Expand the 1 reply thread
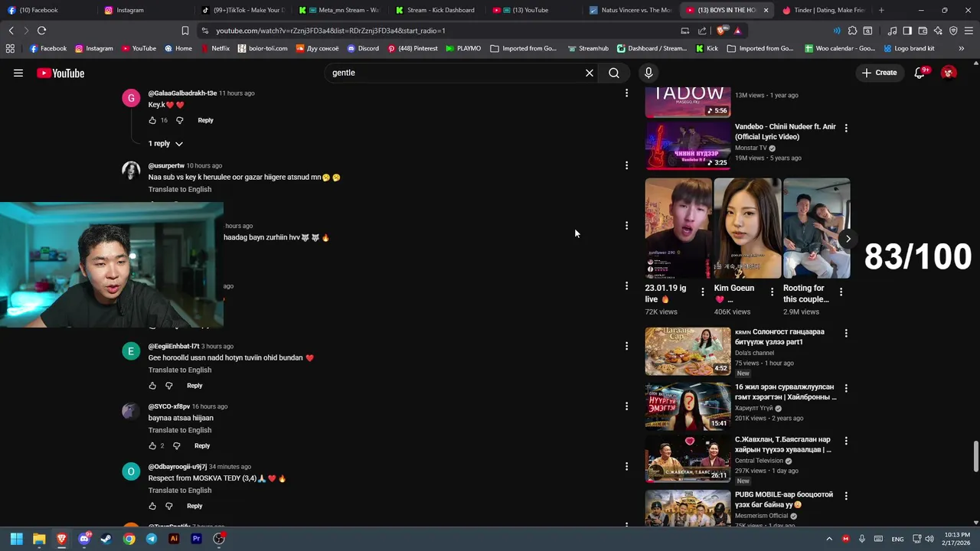The height and width of the screenshot is (551, 980). pyautogui.click(x=166, y=144)
